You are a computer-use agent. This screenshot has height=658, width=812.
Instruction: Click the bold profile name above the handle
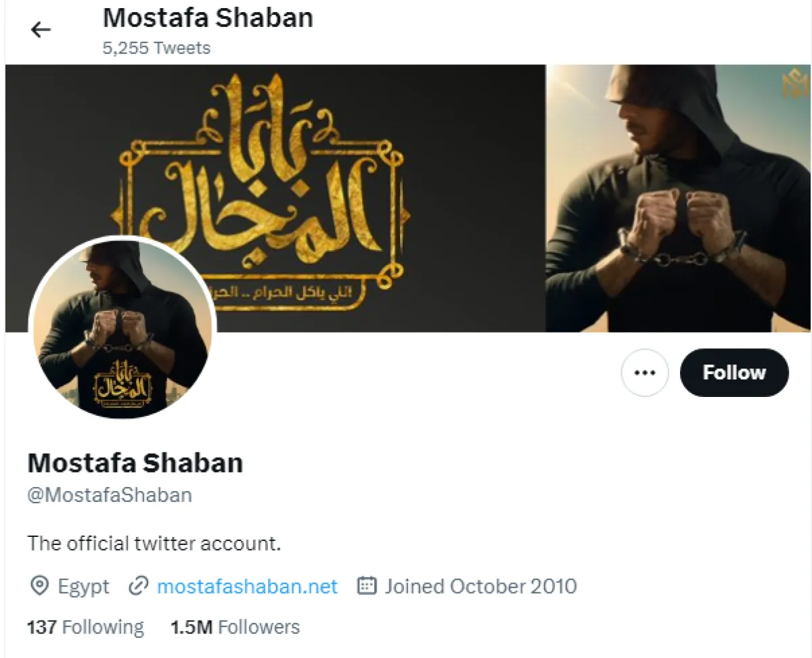pos(135,463)
